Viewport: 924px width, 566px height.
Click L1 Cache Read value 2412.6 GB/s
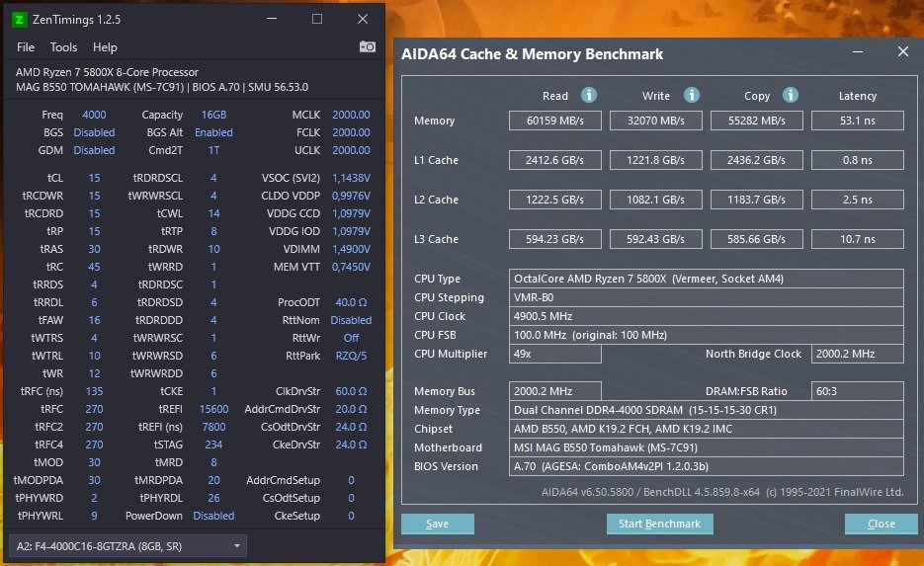[x=555, y=160]
